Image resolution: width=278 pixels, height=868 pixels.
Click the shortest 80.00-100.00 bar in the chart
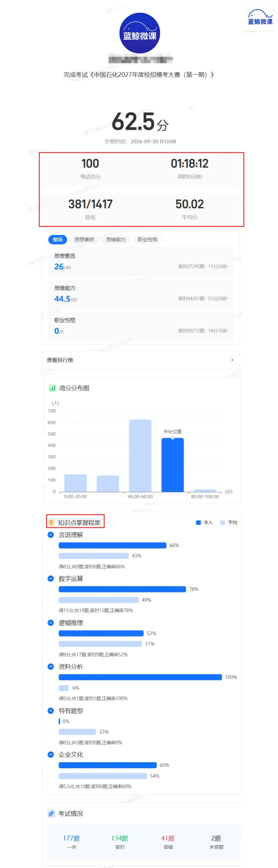coord(205,491)
